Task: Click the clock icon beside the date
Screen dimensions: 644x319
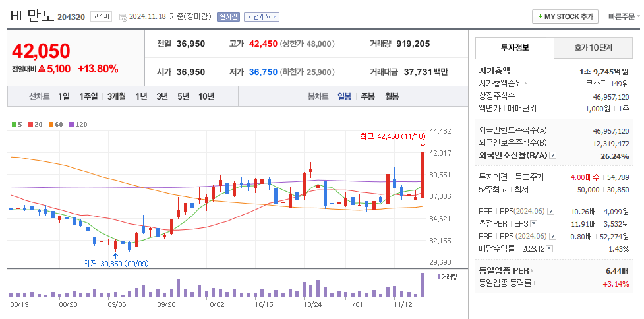Action: pos(123,17)
